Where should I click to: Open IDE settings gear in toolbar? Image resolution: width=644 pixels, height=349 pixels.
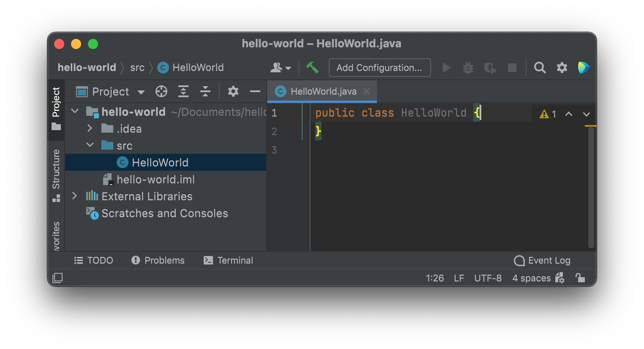562,68
